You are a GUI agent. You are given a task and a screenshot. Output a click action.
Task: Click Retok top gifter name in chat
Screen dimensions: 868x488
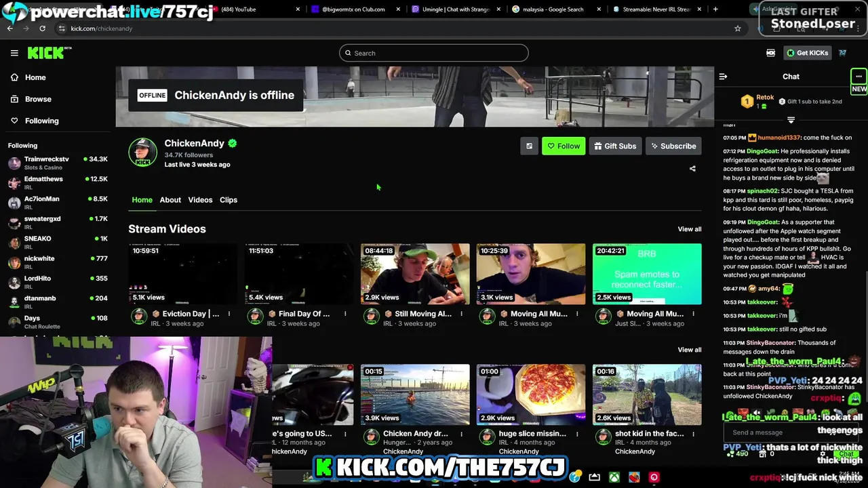[x=765, y=98]
